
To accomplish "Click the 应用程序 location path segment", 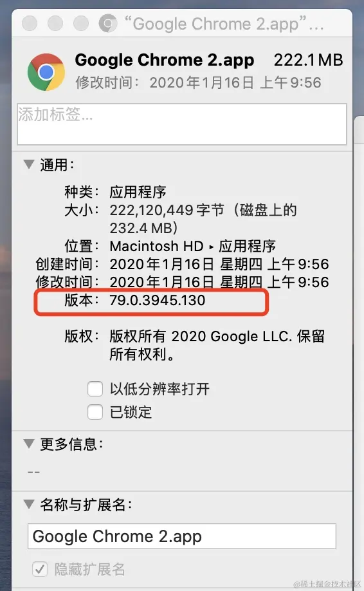I will pos(248,246).
